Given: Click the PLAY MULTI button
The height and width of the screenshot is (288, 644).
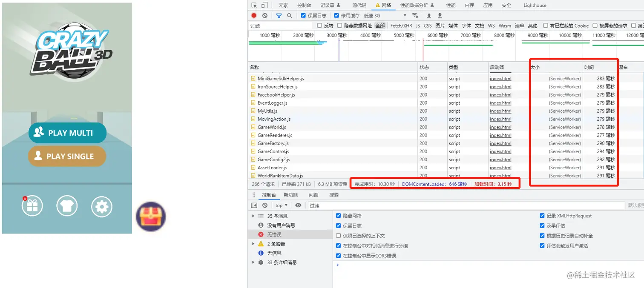Looking at the screenshot, I should pyautogui.click(x=67, y=133).
